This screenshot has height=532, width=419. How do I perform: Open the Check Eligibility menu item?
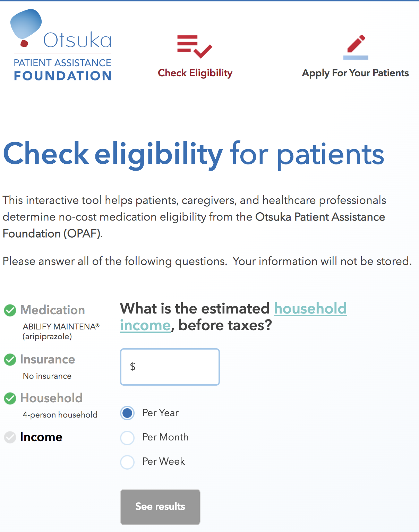[195, 73]
